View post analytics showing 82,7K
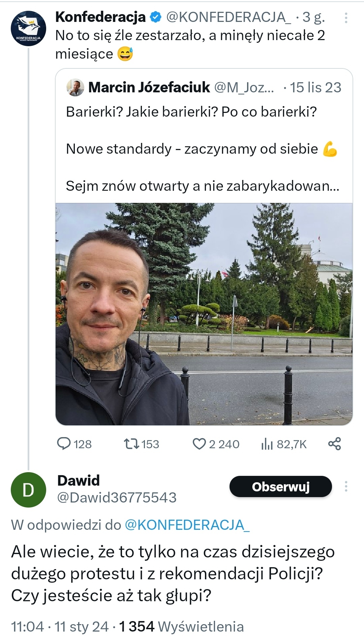Viewport: 364px width, 641px height. (267, 444)
